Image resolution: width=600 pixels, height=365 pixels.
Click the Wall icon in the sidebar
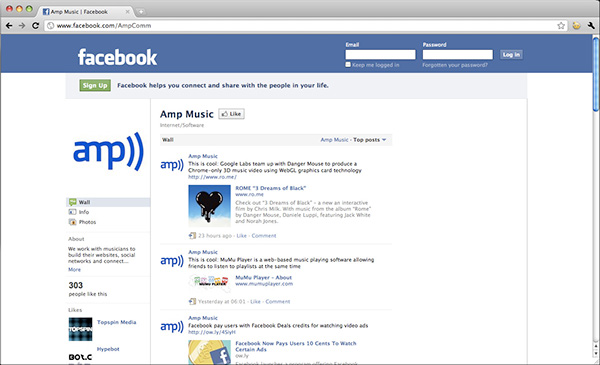(72, 202)
